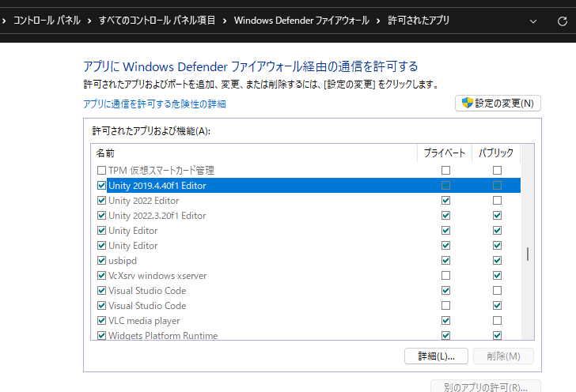Screen dimensions: 576x392
Task: Toggle TPM 仮想スマートカード管理 public checkbox
Action: click(x=497, y=170)
